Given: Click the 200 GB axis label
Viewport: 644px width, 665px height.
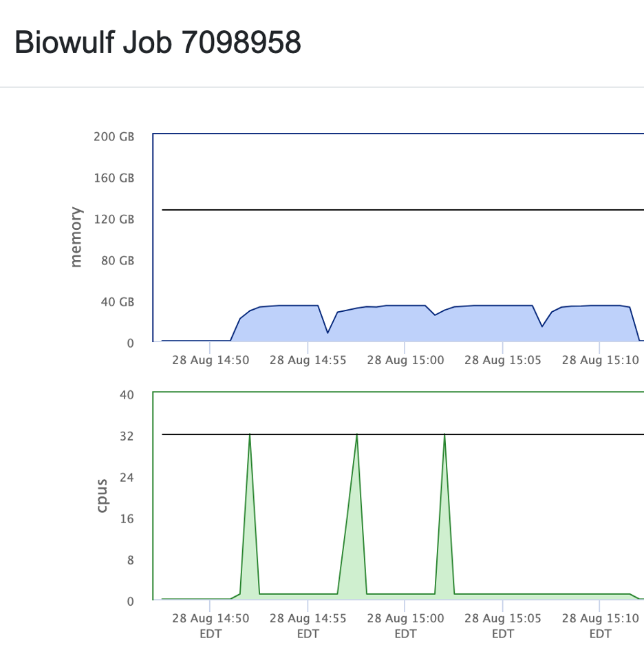Looking at the screenshot, I should pyautogui.click(x=114, y=137).
